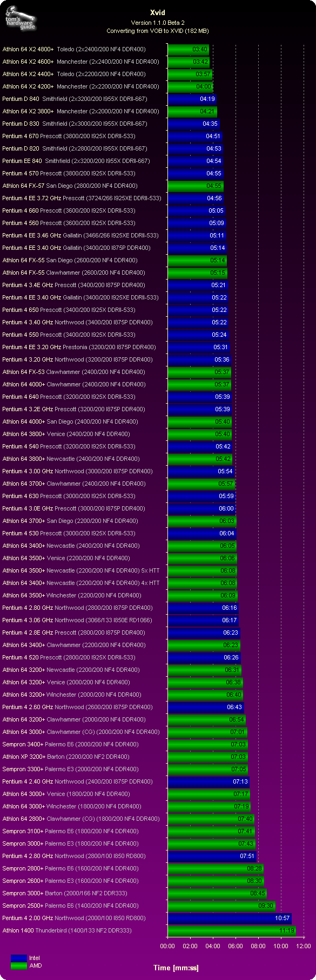Click the 10:00 axis tick label
This screenshot has height=980, width=316.
point(281,946)
